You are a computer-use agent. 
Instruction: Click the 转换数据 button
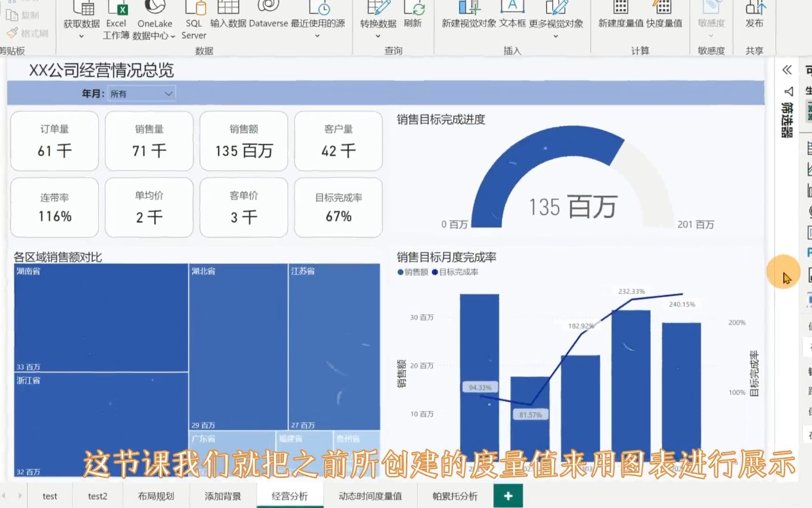tap(378, 18)
